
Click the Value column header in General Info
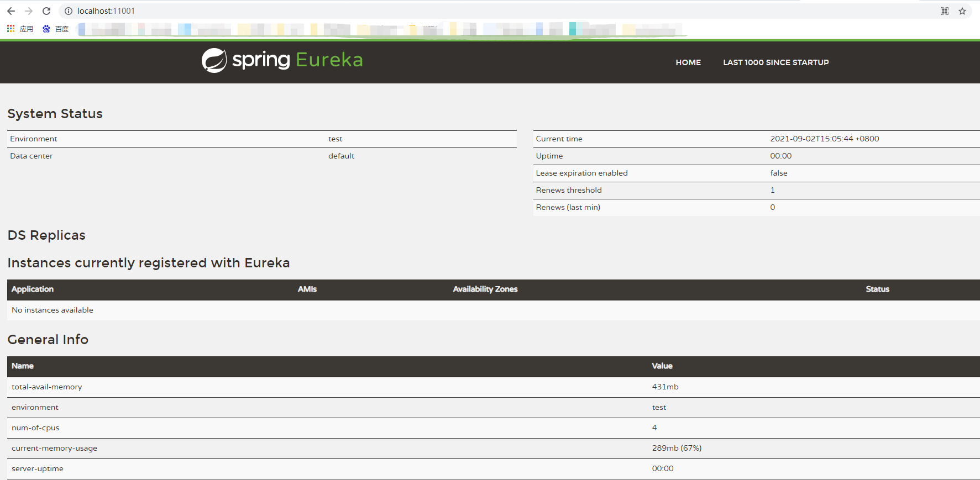click(662, 366)
